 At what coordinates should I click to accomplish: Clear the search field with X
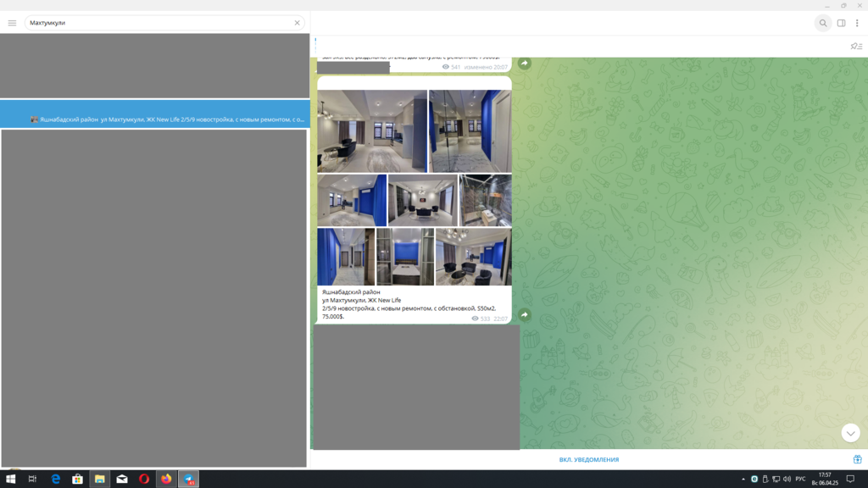click(297, 23)
